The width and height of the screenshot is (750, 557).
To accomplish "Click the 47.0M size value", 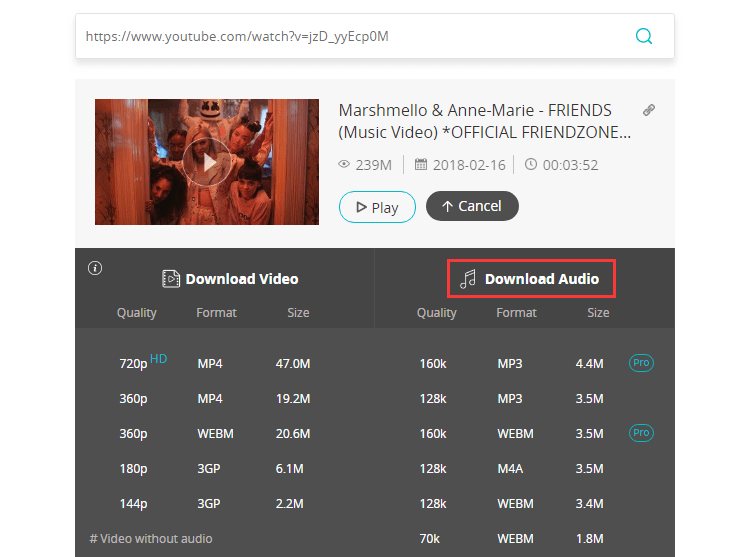I will click(x=293, y=364).
